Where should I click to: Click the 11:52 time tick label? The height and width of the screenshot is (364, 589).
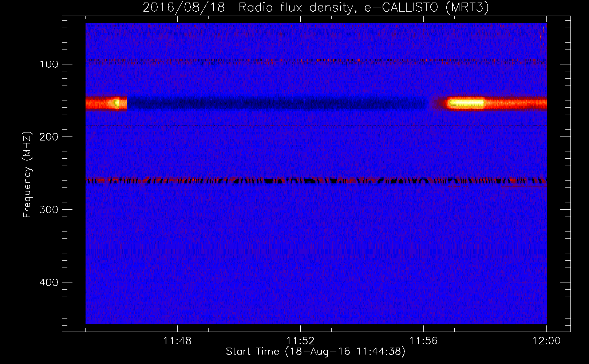pyautogui.click(x=300, y=341)
